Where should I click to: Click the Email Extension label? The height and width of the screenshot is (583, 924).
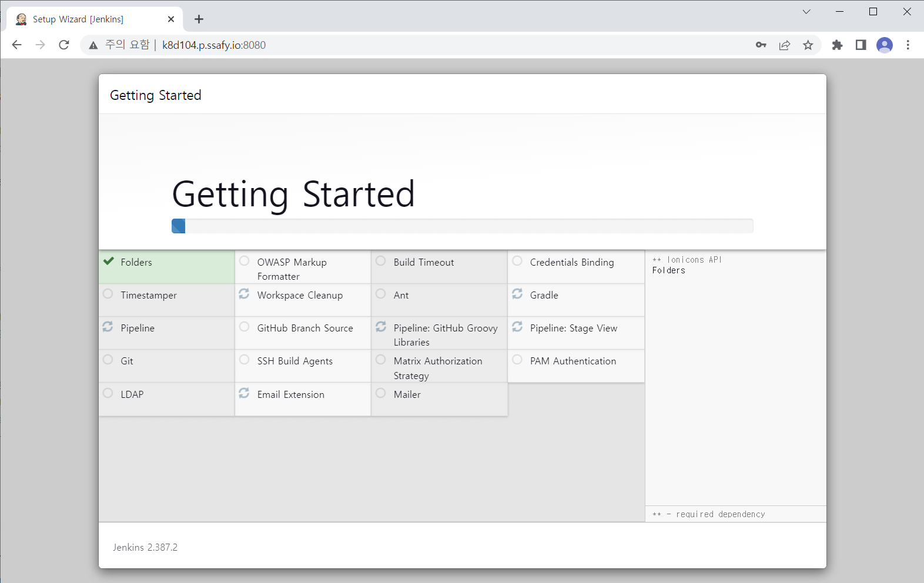click(x=291, y=395)
